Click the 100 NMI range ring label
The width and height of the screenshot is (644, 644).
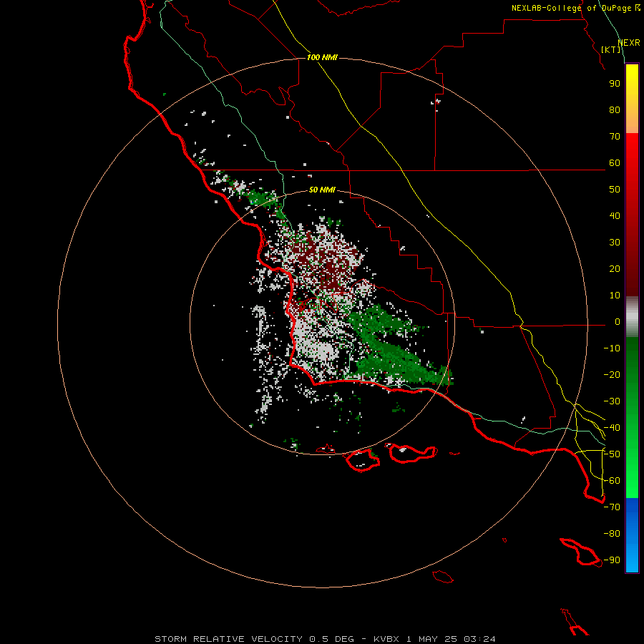pyautogui.click(x=322, y=57)
